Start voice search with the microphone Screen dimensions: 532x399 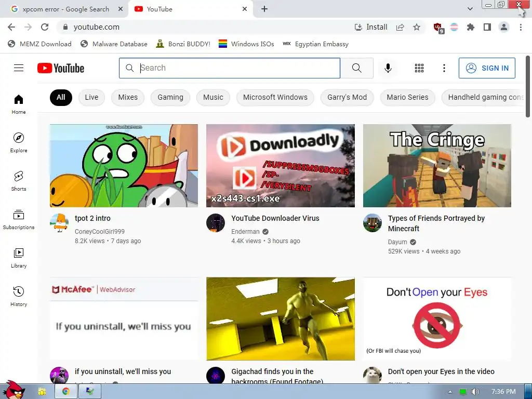(388, 68)
